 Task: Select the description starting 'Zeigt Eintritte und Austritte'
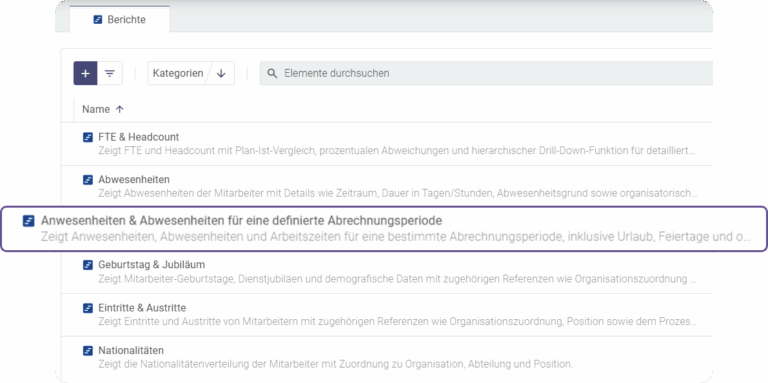397,322
